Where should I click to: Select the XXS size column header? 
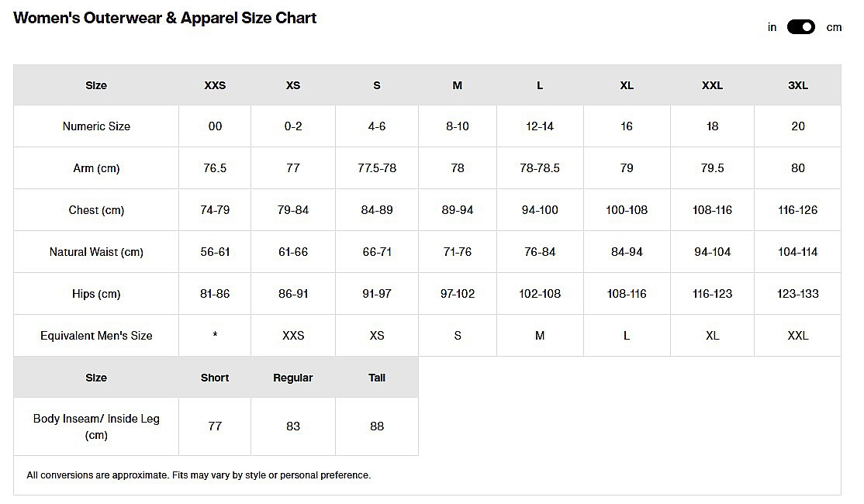(215, 85)
